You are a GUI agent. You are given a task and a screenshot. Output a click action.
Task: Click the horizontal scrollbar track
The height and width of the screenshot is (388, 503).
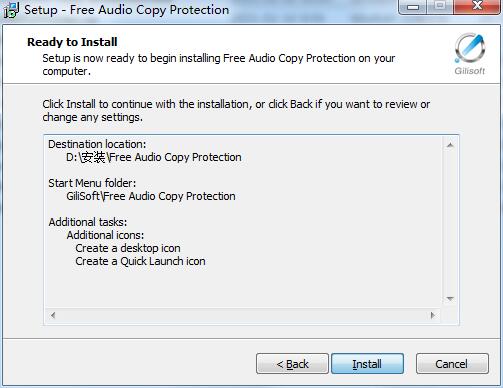click(x=243, y=315)
